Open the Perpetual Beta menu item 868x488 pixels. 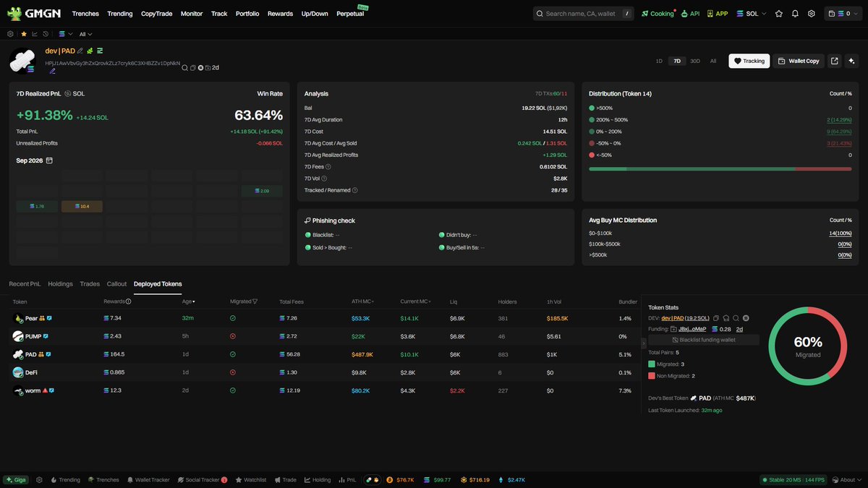pos(352,12)
